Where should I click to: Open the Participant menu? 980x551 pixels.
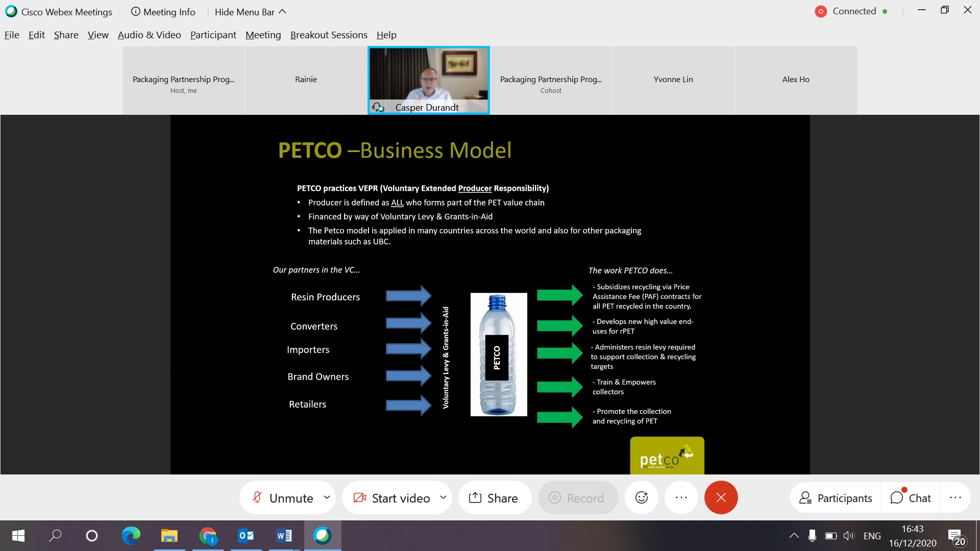coord(213,35)
